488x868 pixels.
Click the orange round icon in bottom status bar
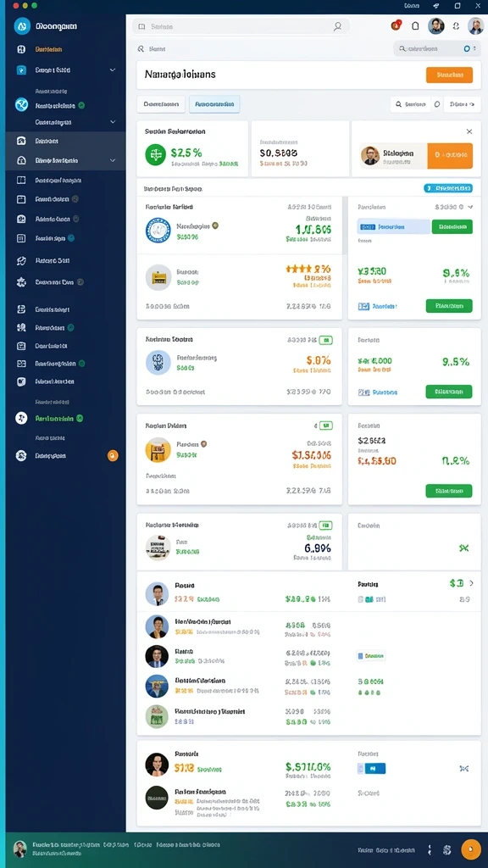point(471,849)
